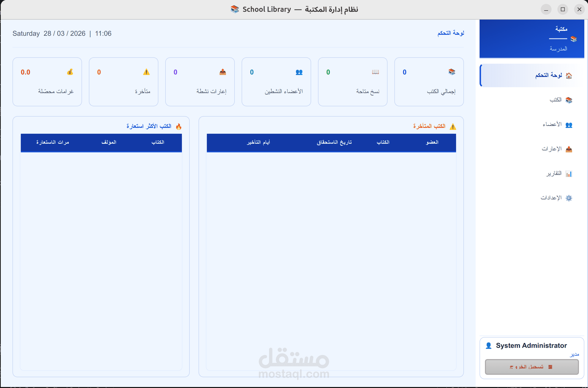Click the house icon beside لوحة التحكم
This screenshot has height=388, width=588.
[569, 75]
